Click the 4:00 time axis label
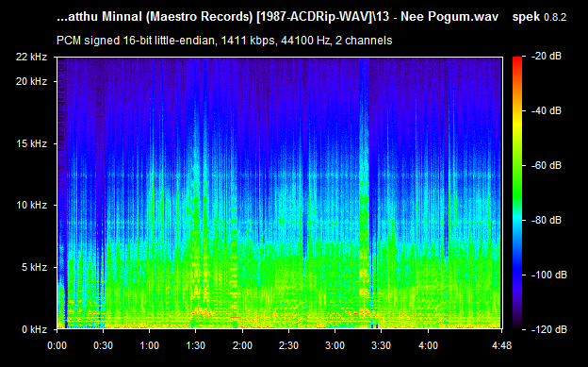 [x=428, y=345]
